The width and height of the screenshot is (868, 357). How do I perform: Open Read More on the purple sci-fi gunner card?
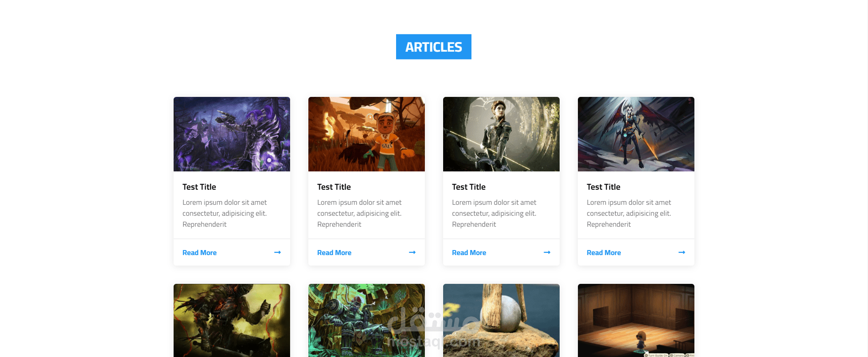(x=200, y=253)
